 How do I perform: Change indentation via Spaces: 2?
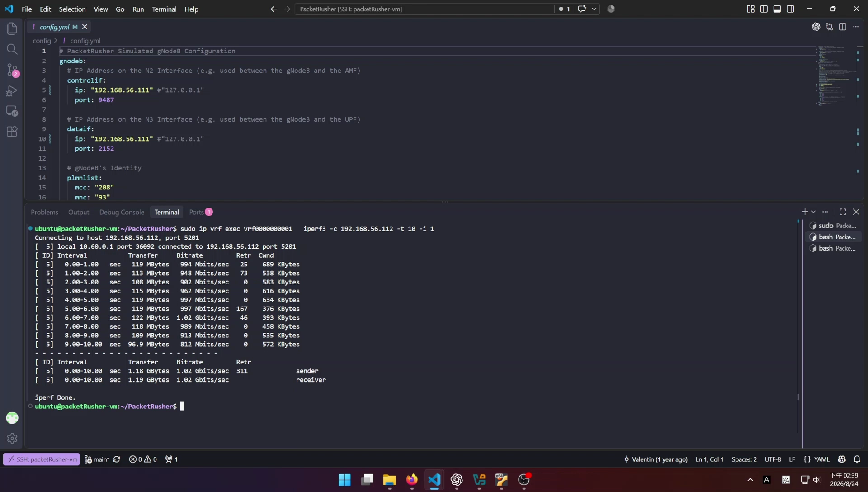pos(744,459)
